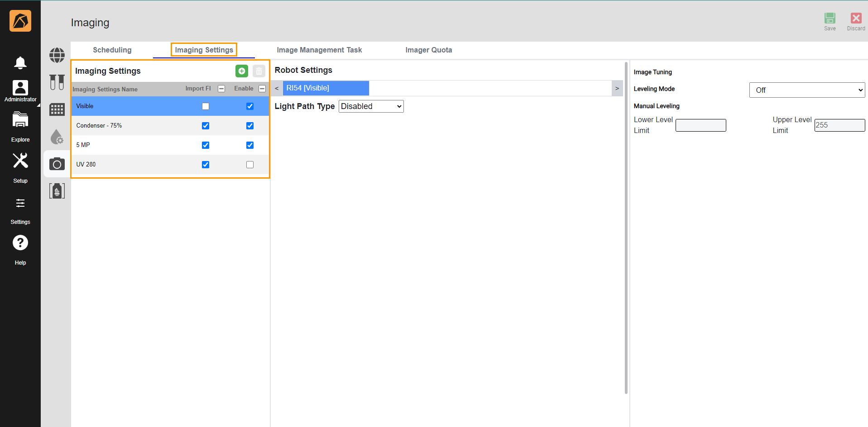
Task: Open the Imager Quota tab
Action: 428,50
